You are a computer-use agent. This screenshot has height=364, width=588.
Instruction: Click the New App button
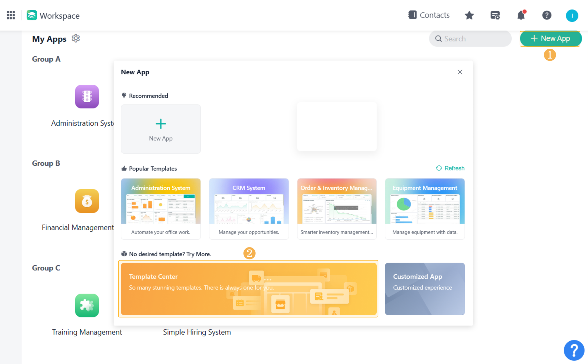click(550, 38)
